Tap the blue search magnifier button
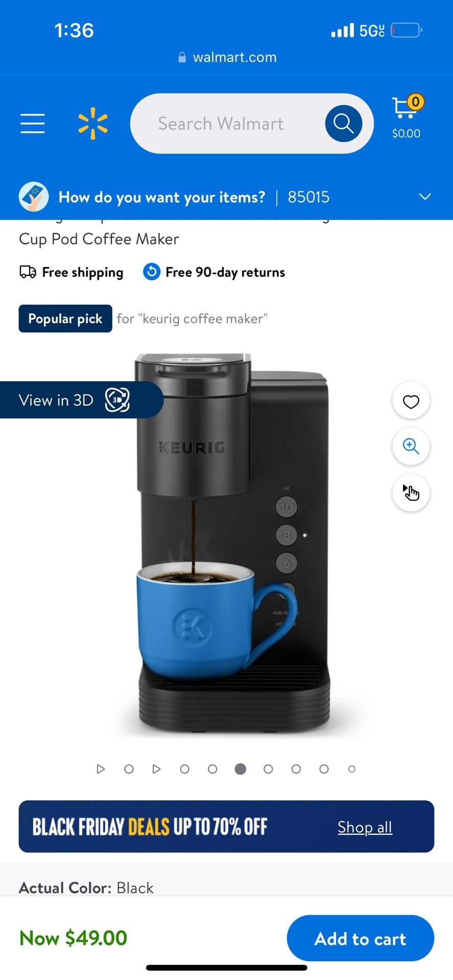453x980 pixels. (x=344, y=124)
